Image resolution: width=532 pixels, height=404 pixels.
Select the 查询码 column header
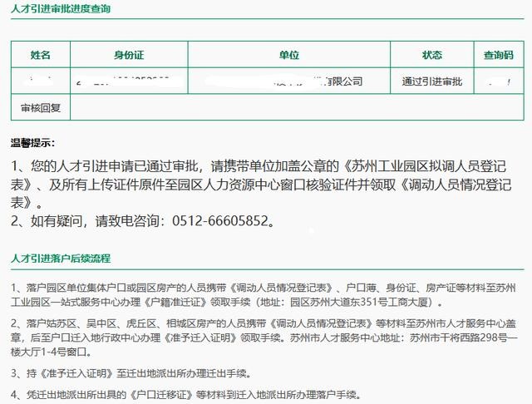(499, 55)
